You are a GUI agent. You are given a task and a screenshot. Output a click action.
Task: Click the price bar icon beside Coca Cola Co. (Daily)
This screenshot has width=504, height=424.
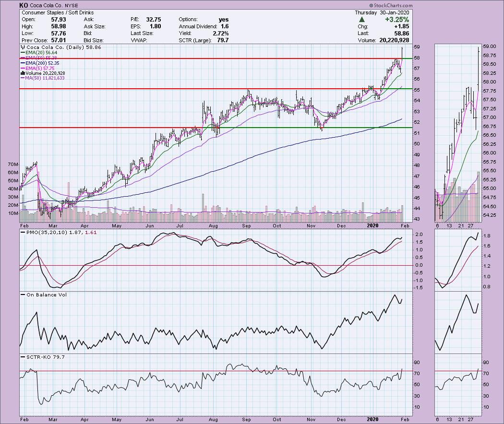(23, 47)
